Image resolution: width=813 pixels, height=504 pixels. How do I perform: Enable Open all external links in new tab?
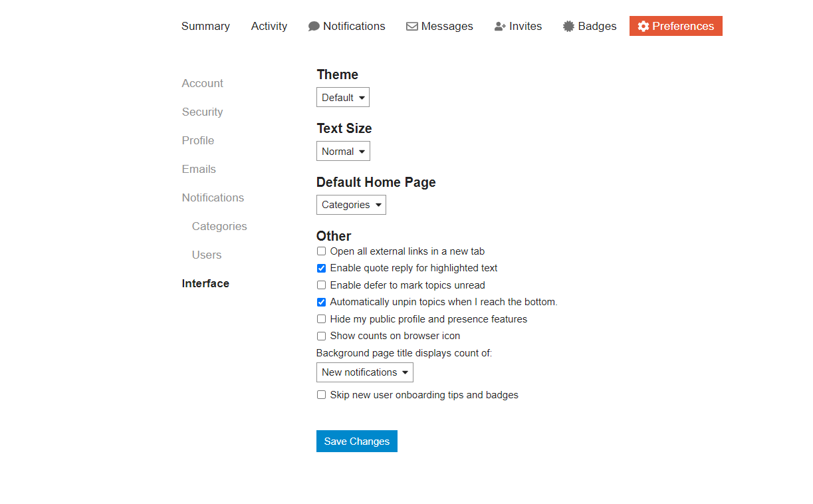point(322,251)
